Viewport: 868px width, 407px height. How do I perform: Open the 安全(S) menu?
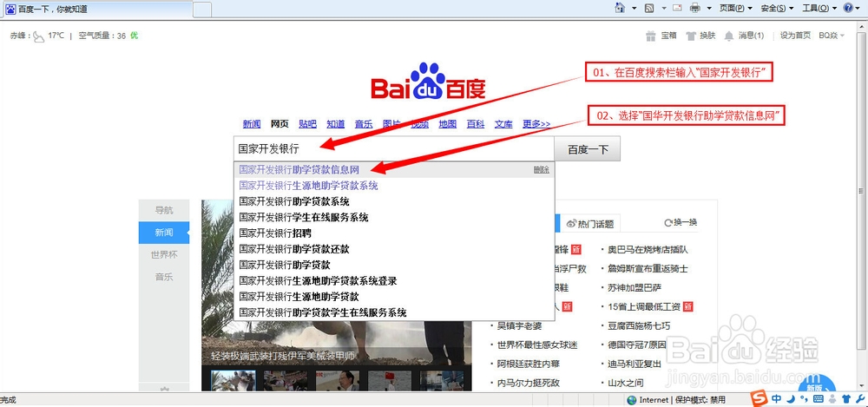tap(777, 8)
